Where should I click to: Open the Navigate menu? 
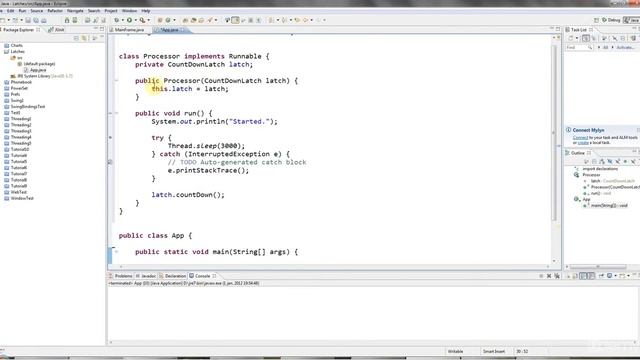pyautogui.click(x=75, y=11)
